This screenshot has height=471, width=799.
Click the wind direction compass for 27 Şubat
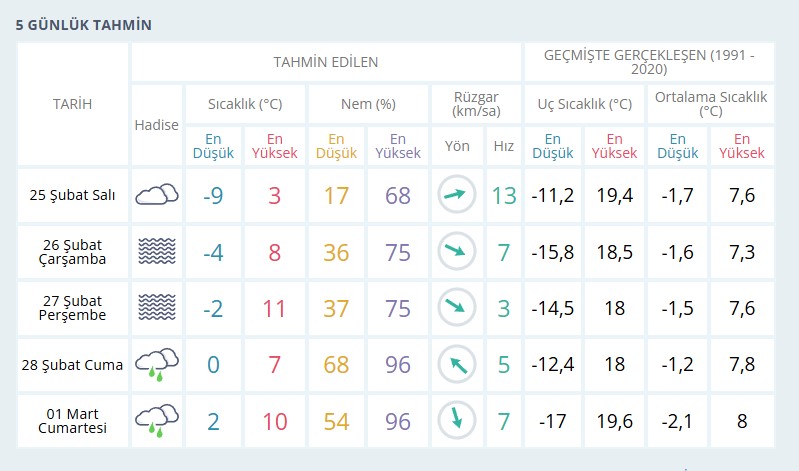pos(457,307)
